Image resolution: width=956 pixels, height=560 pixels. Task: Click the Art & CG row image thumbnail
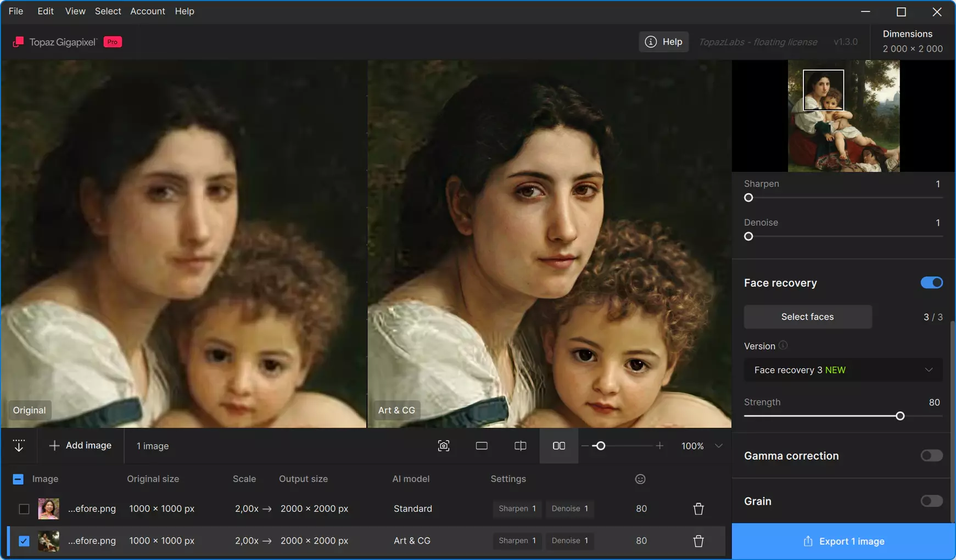48,541
